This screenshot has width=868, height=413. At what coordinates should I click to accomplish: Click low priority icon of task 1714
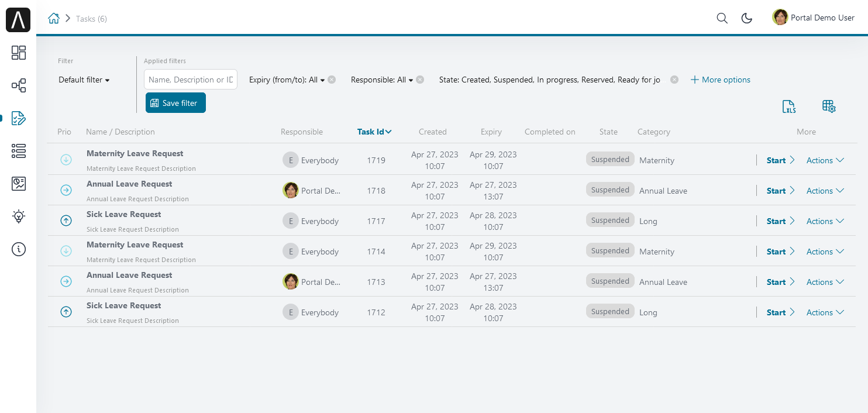[66, 251]
